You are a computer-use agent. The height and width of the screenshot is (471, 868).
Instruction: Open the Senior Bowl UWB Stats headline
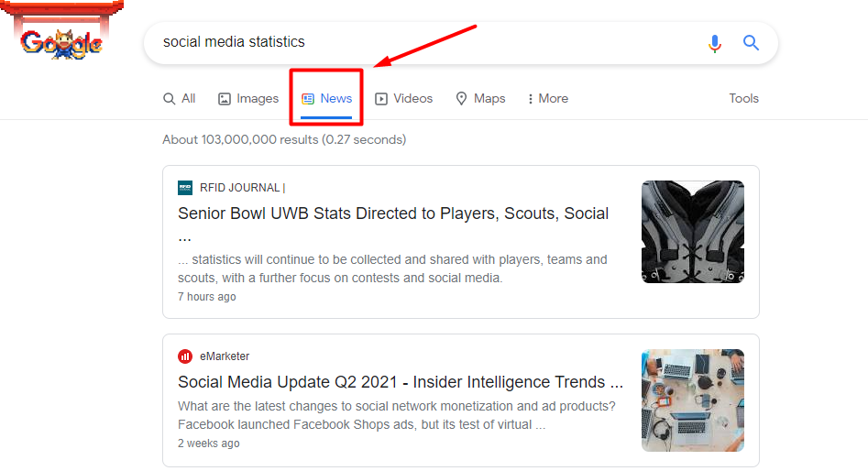(x=393, y=214)
